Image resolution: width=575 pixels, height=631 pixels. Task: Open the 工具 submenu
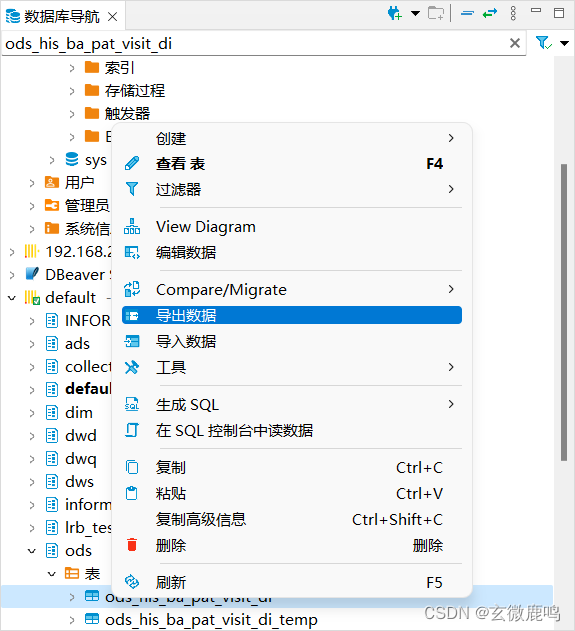click(x=292, y=367)
